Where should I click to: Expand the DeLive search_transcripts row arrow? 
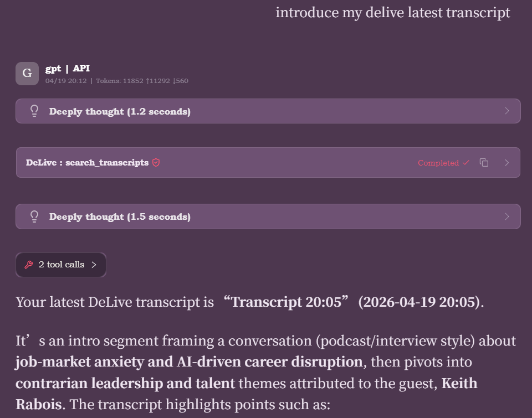point(507,162)
